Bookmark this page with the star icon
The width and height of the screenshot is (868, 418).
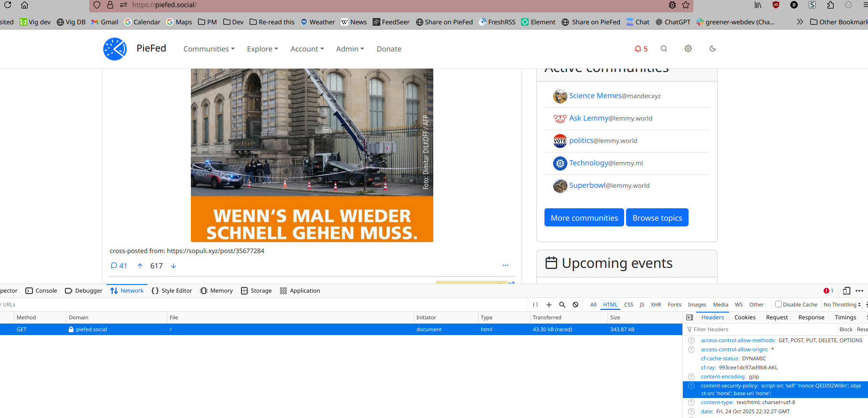click(686, 5)
